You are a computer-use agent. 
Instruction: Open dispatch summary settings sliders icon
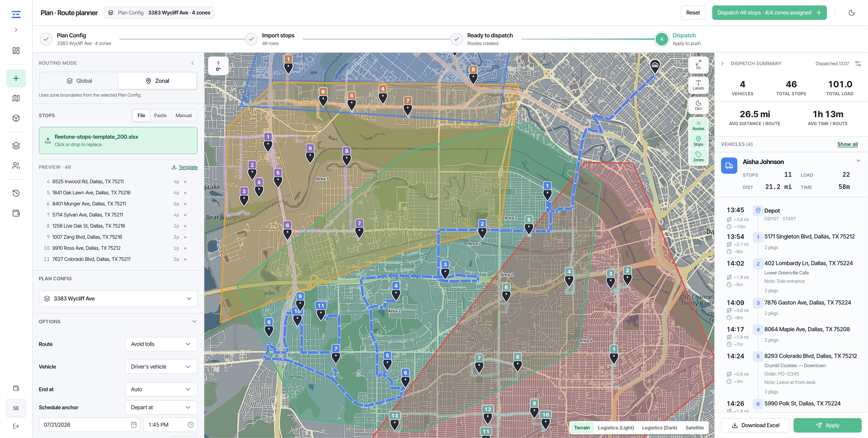click(x=858, y=63)
